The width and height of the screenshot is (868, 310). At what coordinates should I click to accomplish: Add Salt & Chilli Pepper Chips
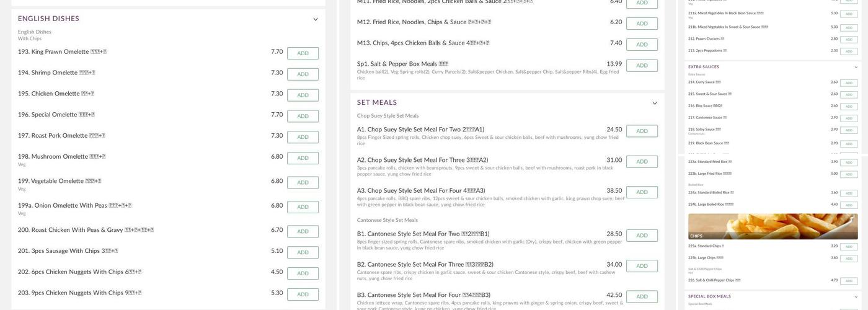pyautogui.click(x=849, y=281)
